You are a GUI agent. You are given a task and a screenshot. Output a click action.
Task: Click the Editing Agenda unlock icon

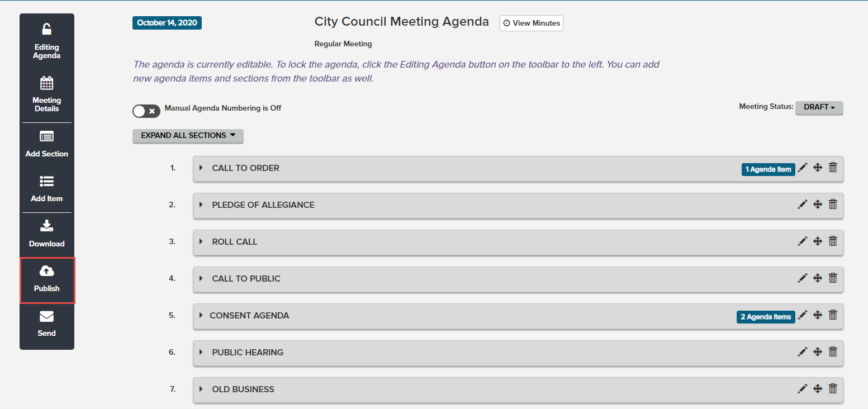(x=47, y=30)
